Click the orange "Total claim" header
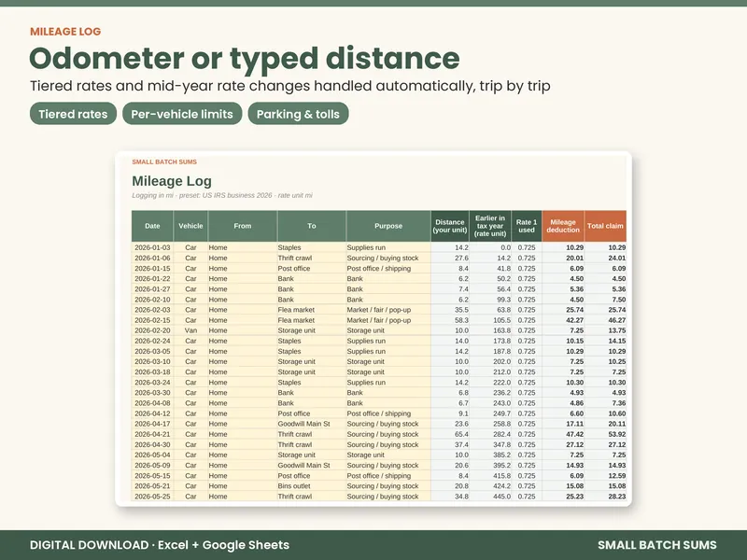The height and width of the screenshot is (560, 747). [x=605, y=226]
